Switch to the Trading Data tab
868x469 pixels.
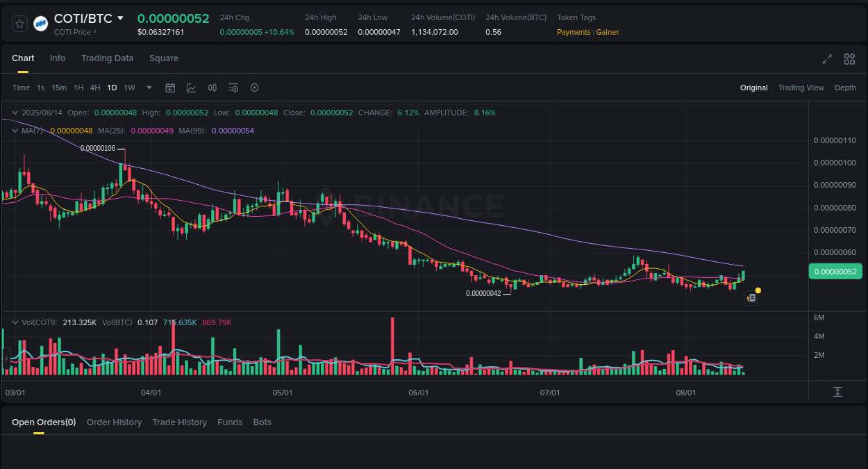coord(107,58)
